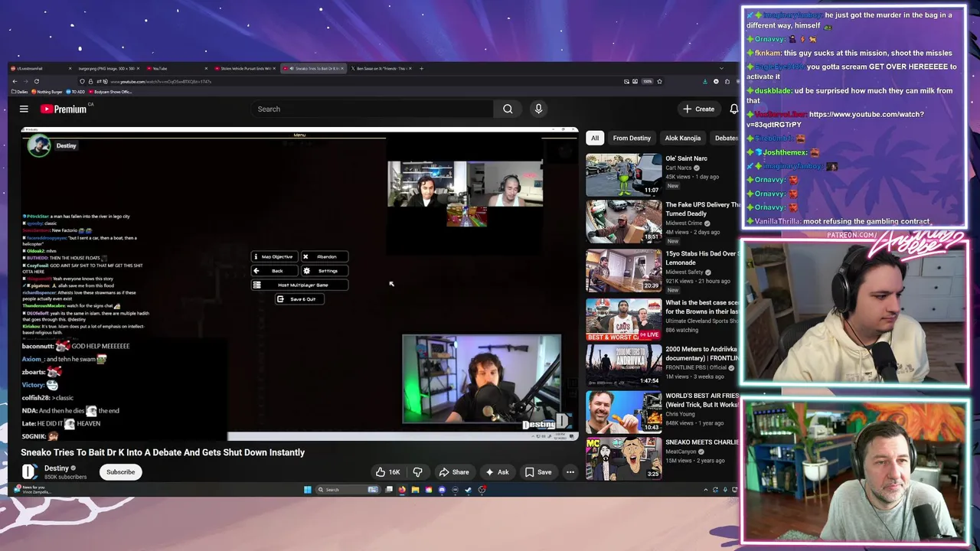Image resolution: width=980 pixels, height=551 pixels.
Task: Click MeatCanyon channel name
Action: coord(681,452)
